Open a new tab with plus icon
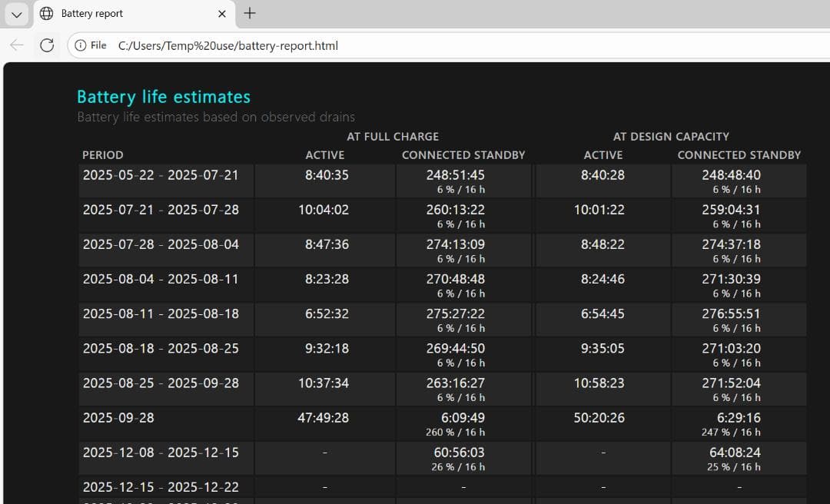Screen dimensions: 830x504 coord(250,13)
